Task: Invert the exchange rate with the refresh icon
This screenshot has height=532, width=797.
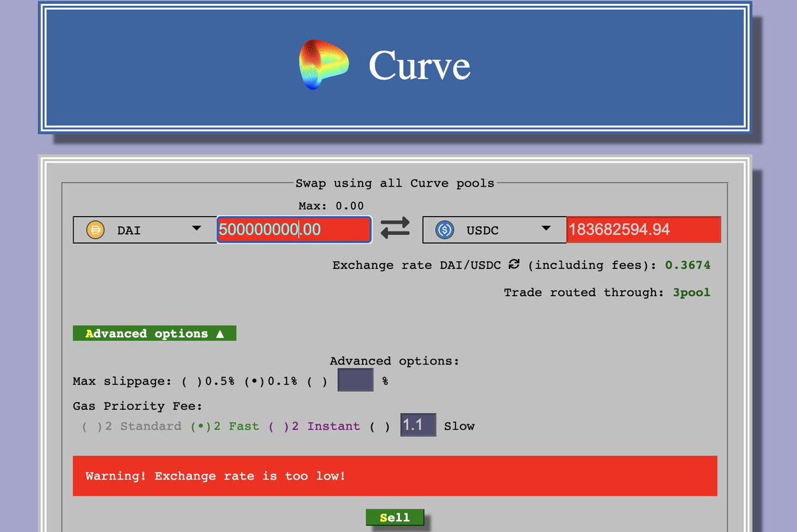Action: [514, 264]
